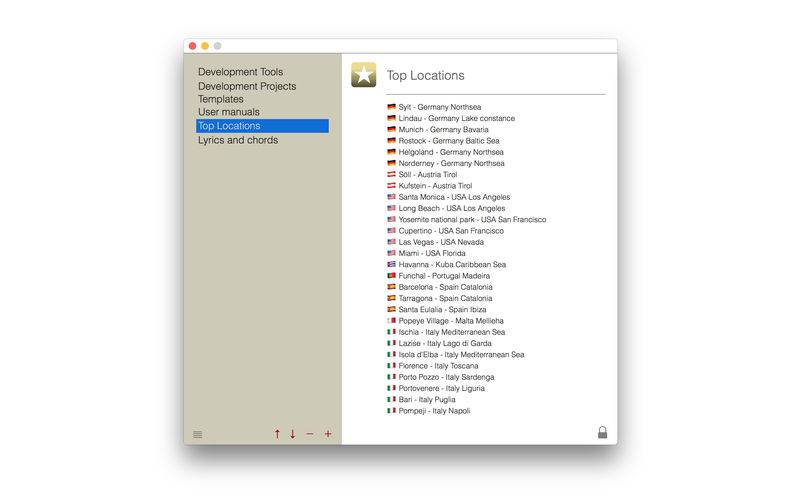The width and height of the screenshot is (800, 500).
Task: Select the highlighted Top Locations sidebar entry
Action: (x=262, y=126)
